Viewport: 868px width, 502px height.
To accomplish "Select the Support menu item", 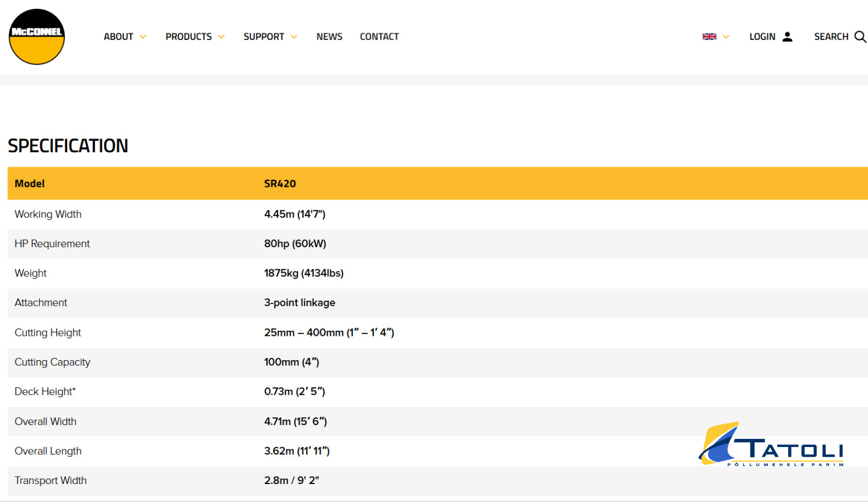I will click(x=264, y=36).
